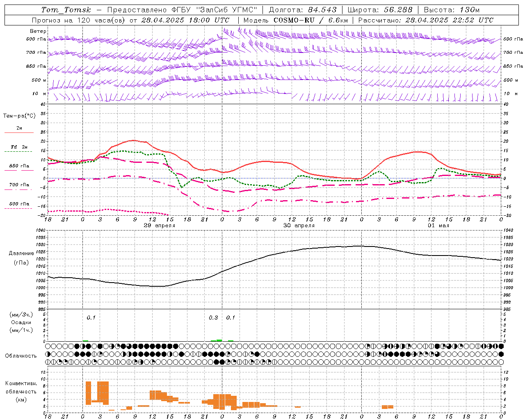Click the Давление pressure panel label
Screen dimensions: 525x420
pos(21,253)
